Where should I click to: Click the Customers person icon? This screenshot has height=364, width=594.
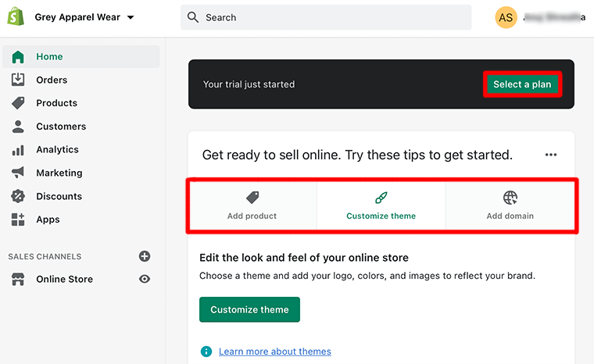coord(18,127)
